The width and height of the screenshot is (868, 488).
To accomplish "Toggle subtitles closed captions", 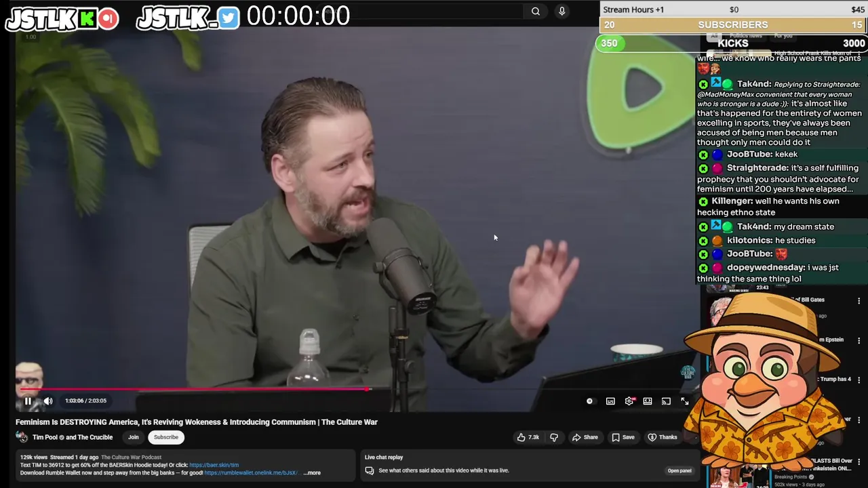I will [x=610, y=401].
